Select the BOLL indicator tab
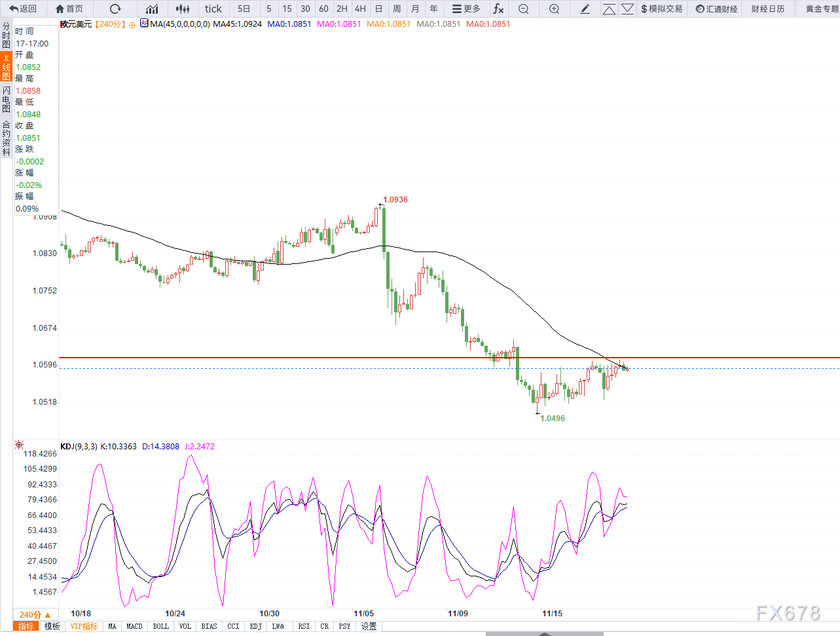840x636 pixels. click(x=160, y=626)
